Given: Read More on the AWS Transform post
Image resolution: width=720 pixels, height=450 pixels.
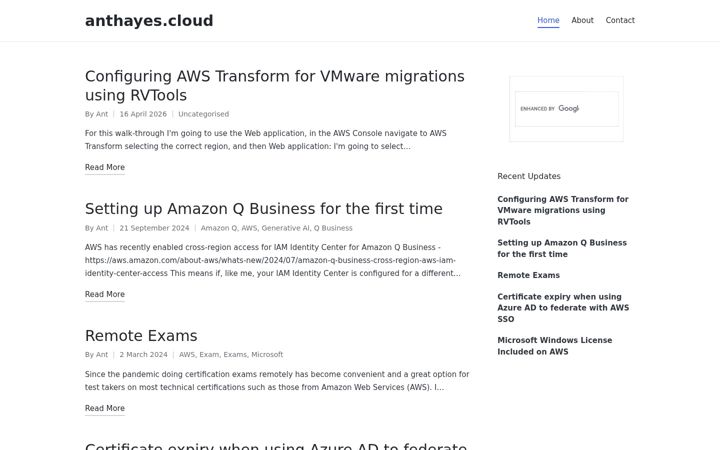Looking at the screenshot, I should pos(105,167).
